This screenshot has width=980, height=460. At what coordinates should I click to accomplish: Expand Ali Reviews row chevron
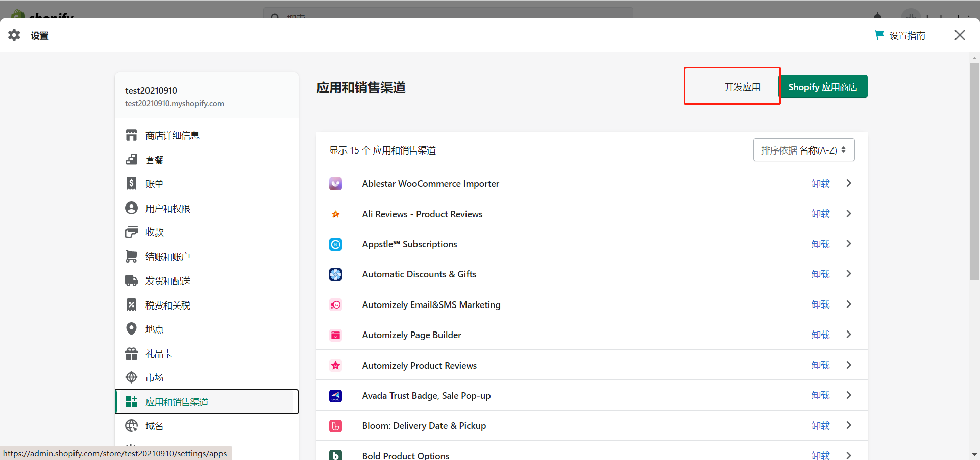tap(849, 213)
